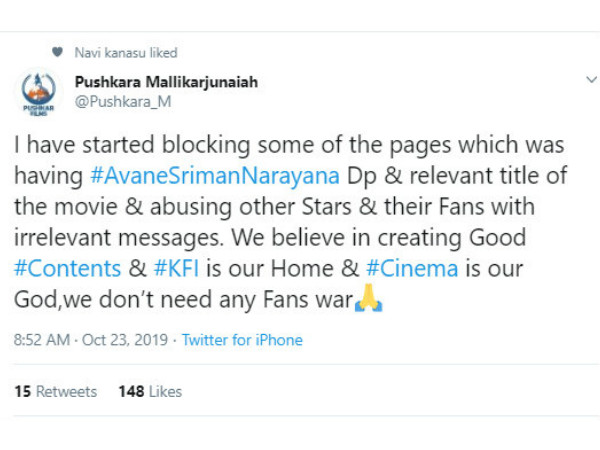View the 15 Retweets list
The height and width of the screenshot is (450, 600).
(x=56, y=391)
